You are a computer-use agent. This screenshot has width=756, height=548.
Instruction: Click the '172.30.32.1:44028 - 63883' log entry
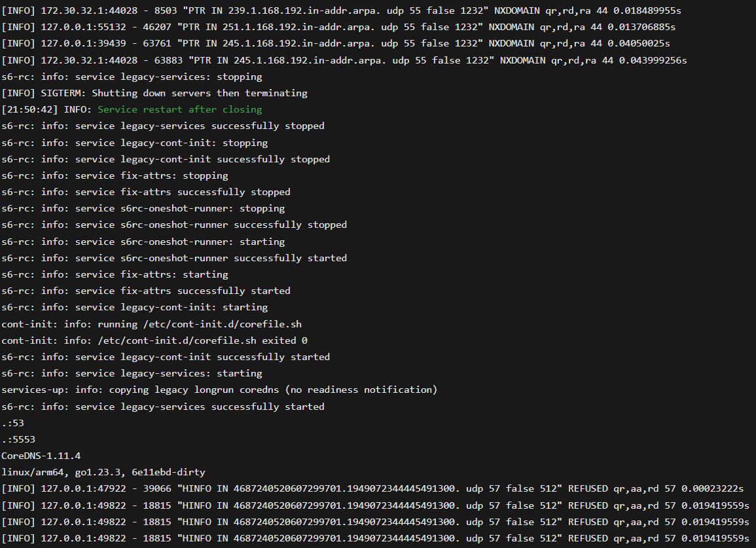coord(344,60)
